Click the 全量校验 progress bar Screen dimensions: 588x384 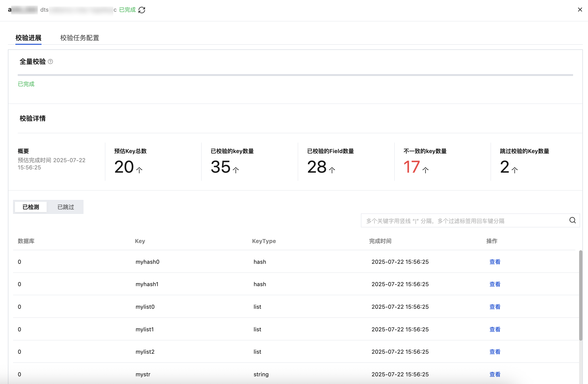295,75
